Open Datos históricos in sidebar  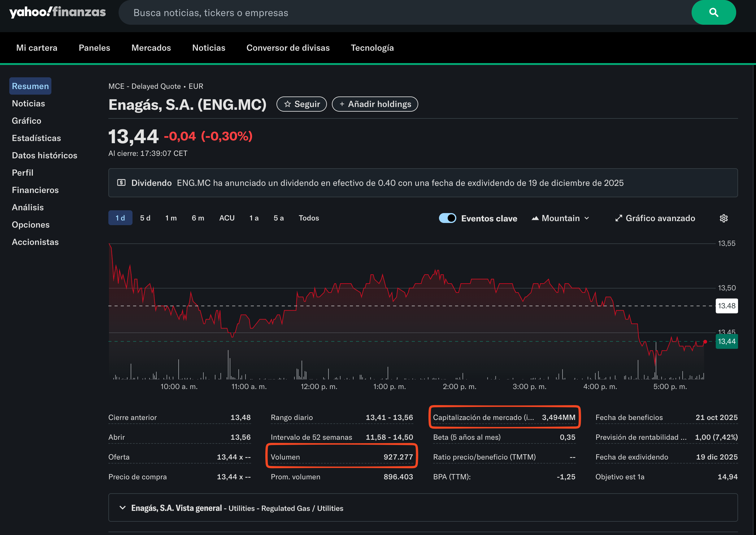pyautogui.click(x=45, y=156)
